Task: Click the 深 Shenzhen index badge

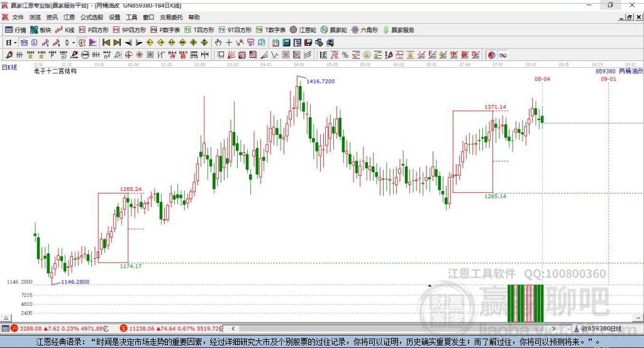Action: click(124, 329)
